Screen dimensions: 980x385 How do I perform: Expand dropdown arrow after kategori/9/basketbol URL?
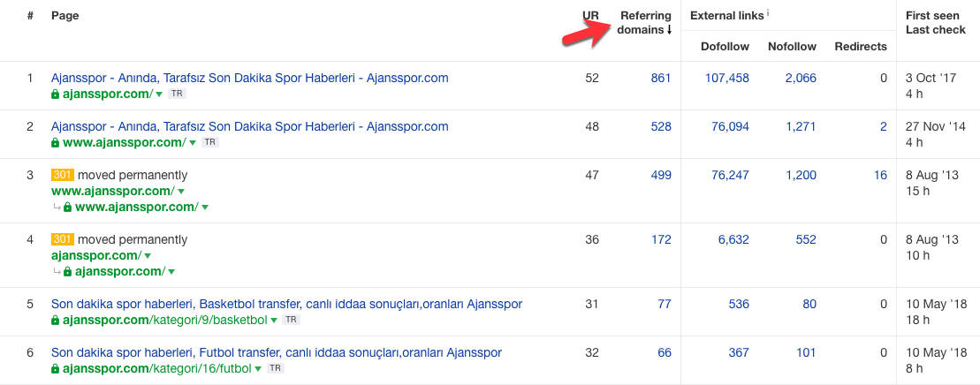point(273,320)
